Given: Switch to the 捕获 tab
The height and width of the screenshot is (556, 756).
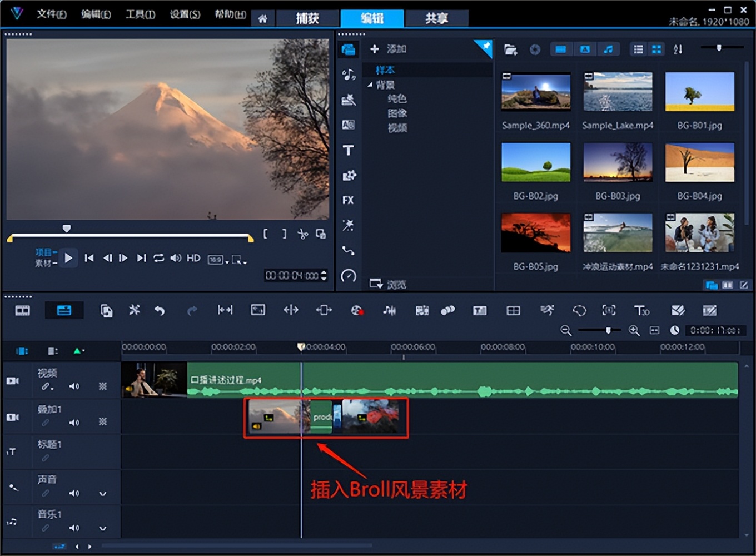Looking at the screenshot, I should tap(307, 18).
